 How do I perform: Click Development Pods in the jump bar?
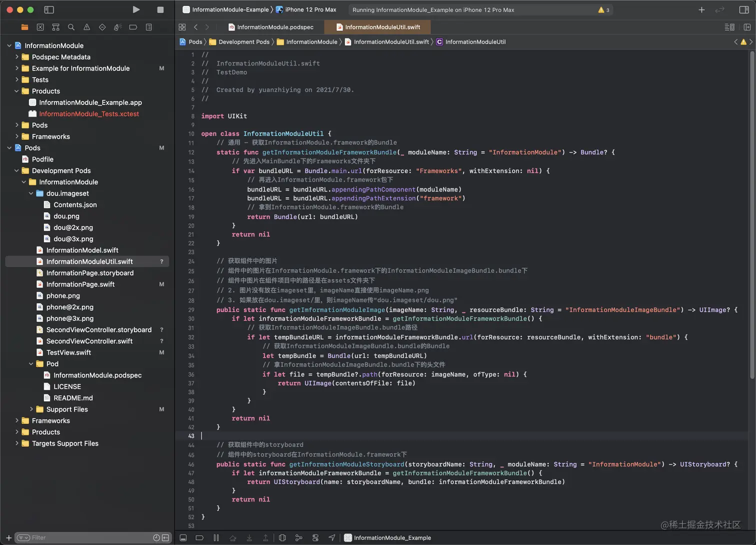coord(239,42)
